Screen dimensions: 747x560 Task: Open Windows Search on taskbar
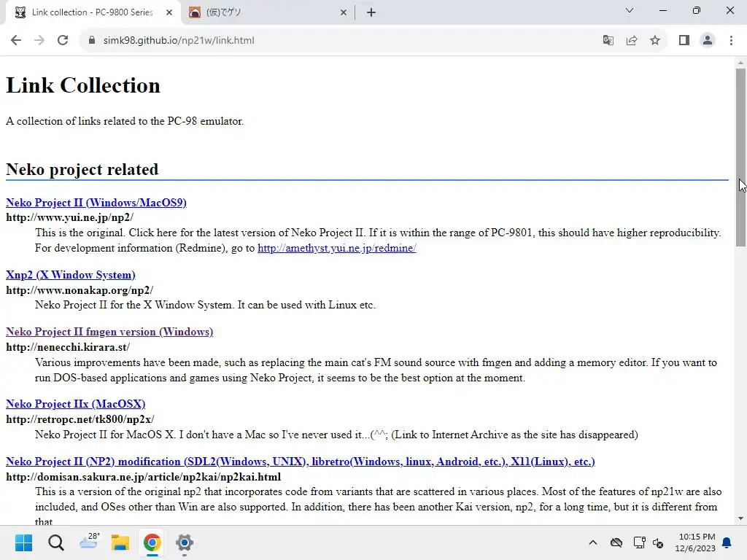(x=55, y=542)
